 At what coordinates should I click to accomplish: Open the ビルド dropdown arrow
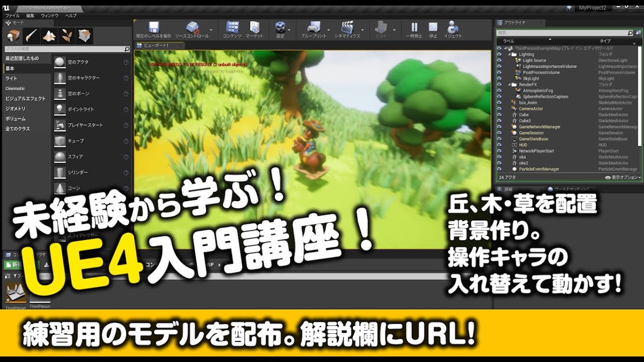coord(393,30)
